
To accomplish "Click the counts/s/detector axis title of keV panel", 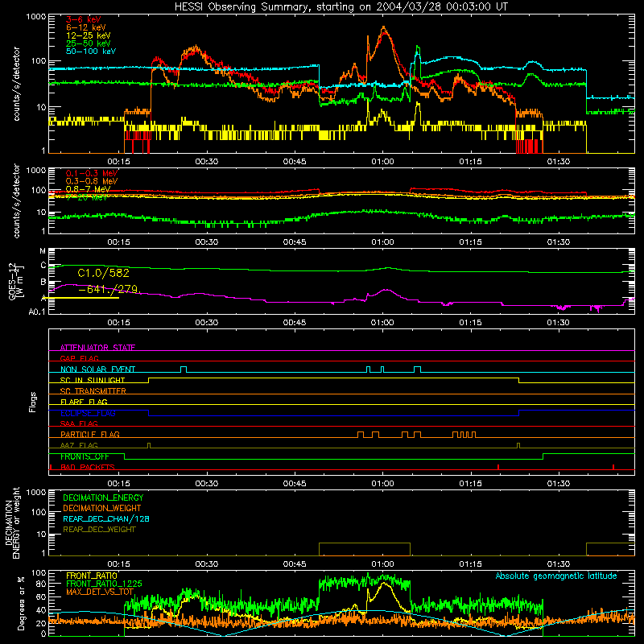I will [x=16, y=84].
